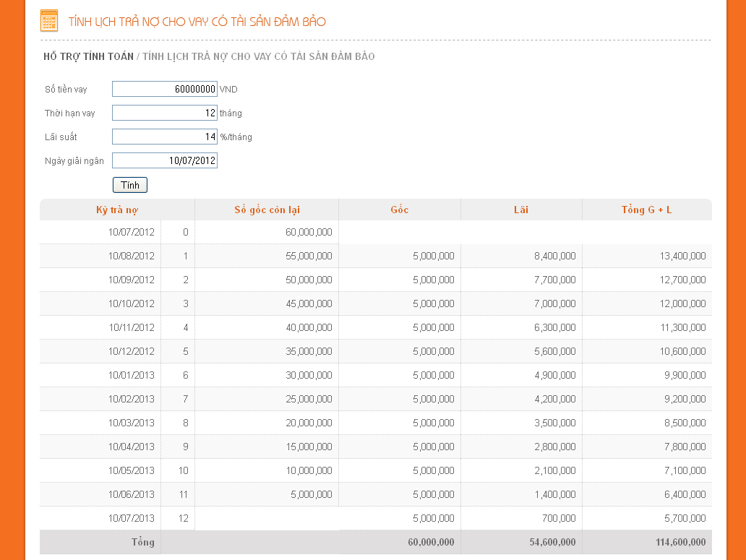Click the Tổng row label
Image resolution: width=746 pixels, height=560 pixels.
[x=142, y=542]
